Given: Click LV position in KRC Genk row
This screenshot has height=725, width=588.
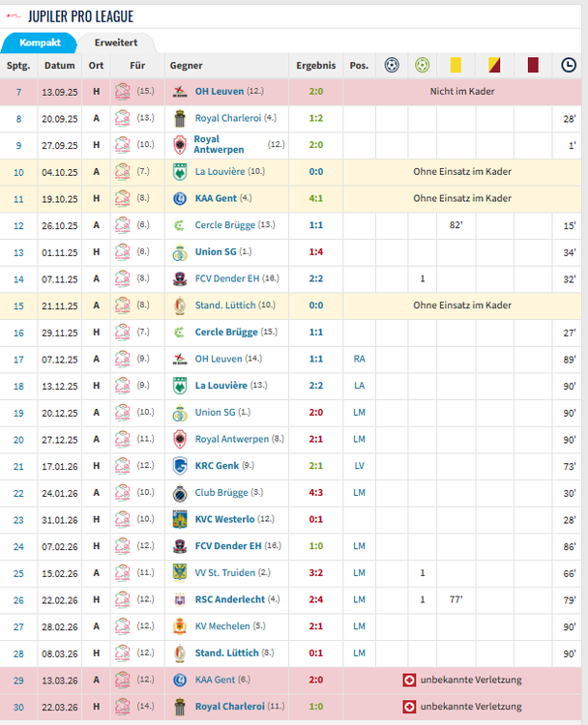Looking at the screenshot, I should (359, 466).
